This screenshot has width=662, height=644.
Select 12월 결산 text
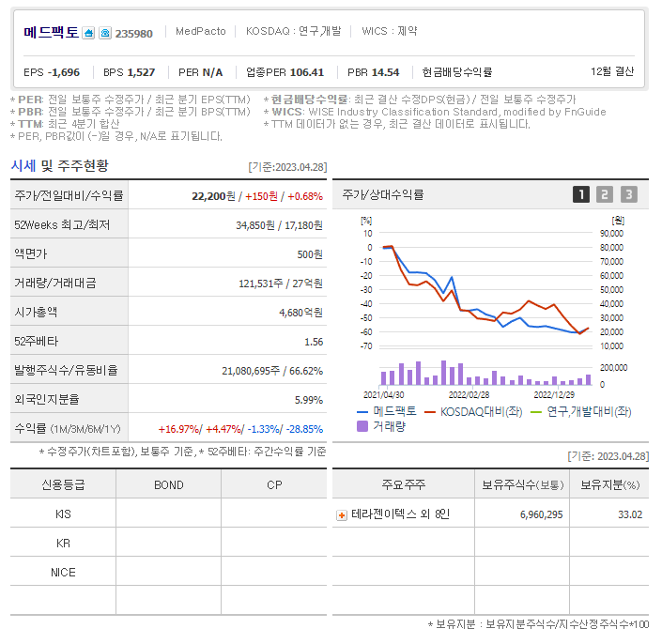(612, 71)
